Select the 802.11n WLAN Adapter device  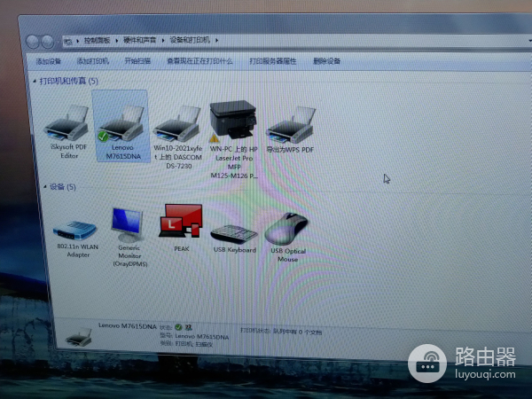click(x=75, y=230)
